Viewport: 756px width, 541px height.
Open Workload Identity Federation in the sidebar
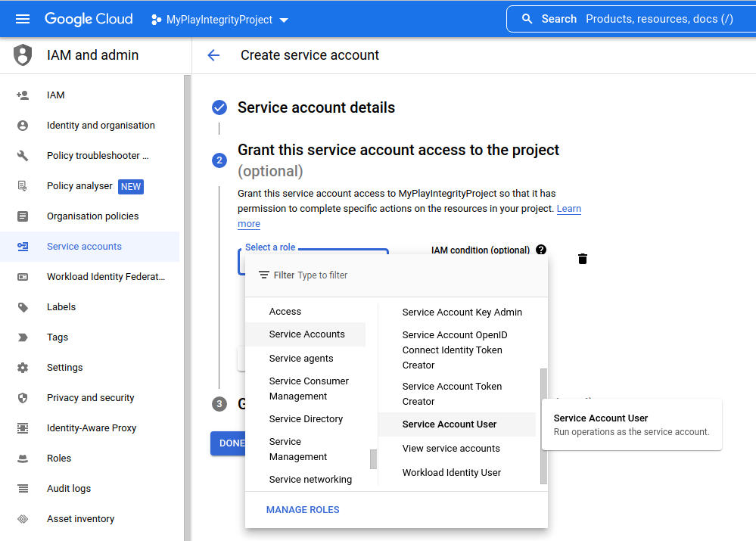point(105,276)
